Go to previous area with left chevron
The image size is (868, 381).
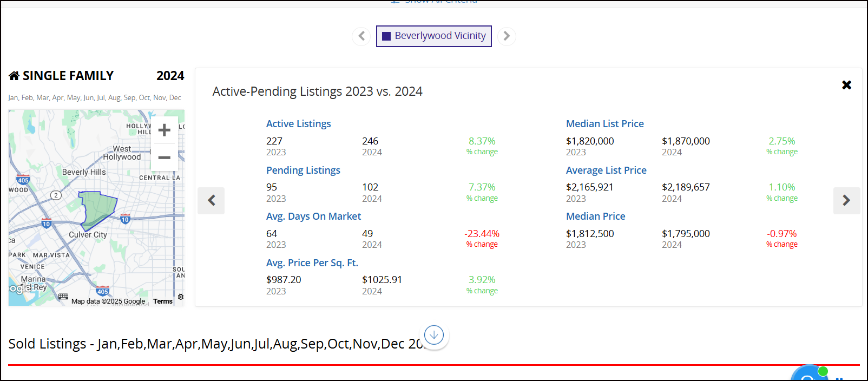[x=361, y=36]
